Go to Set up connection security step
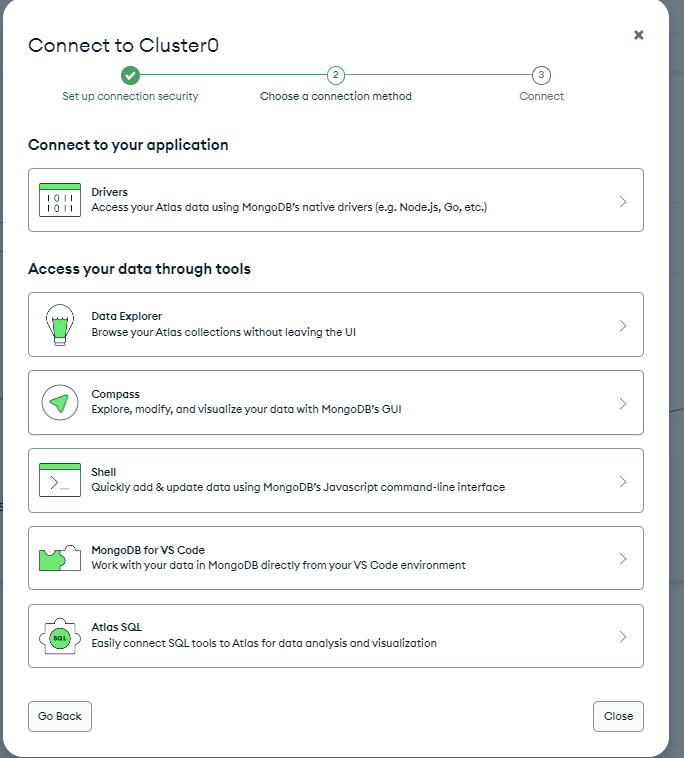 pyautogui.click(x=131, y=96)
